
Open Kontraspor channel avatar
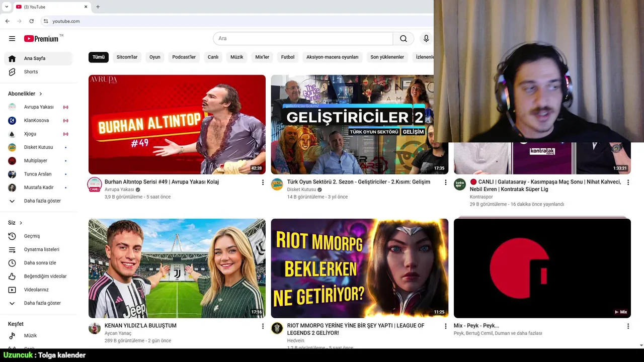point(460,185)
